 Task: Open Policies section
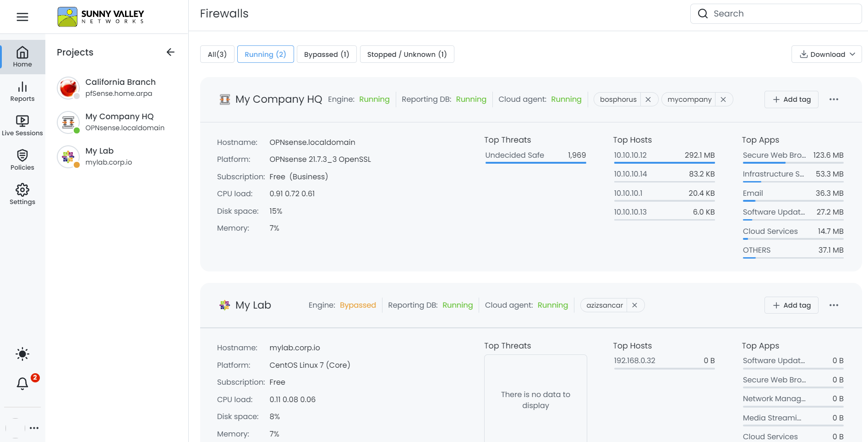[x=22, y=160]
